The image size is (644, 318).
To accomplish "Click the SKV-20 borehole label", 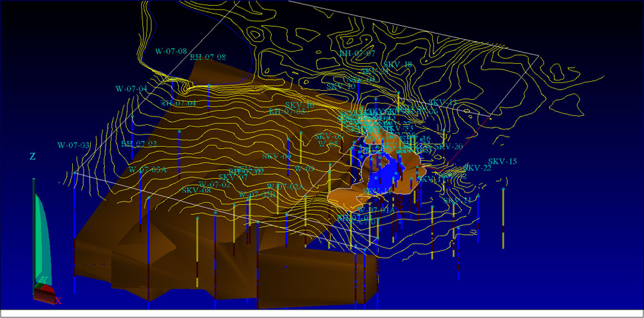I will [x=449, y=147].
